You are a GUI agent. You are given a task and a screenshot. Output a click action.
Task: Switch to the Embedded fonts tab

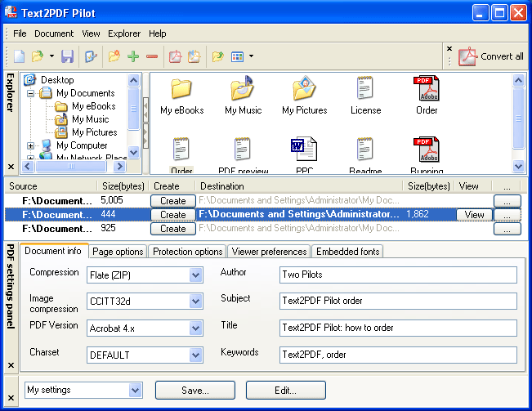(348, 252)
